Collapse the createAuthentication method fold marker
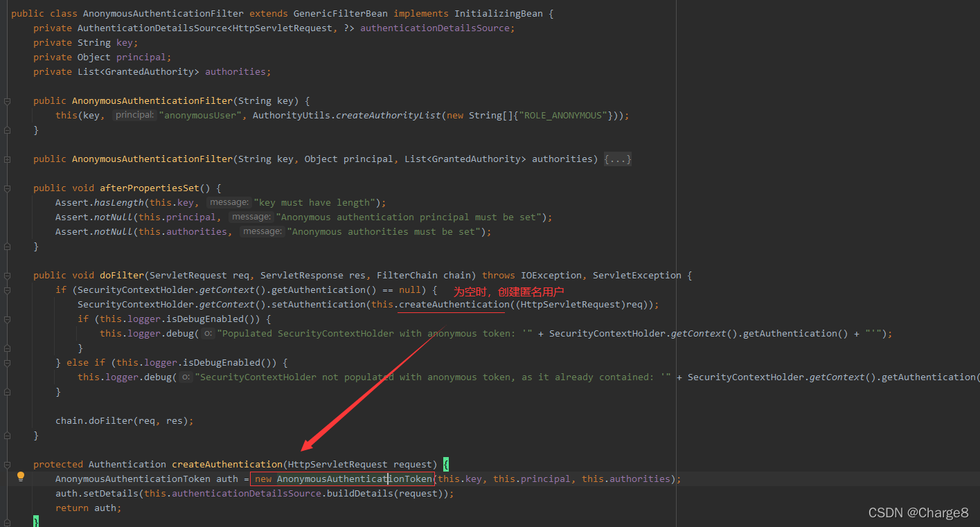This screenshot has height=527, width=980. pos(7,465)
